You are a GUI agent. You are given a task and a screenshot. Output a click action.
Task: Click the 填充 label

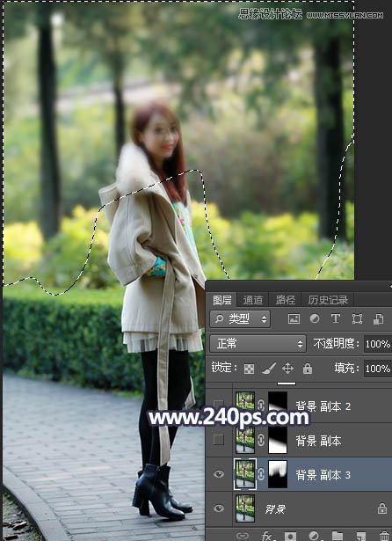[x=346, y=369]
